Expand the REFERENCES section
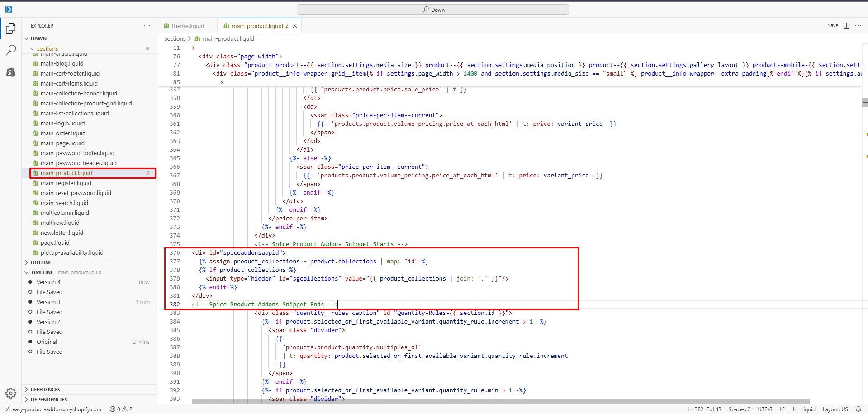 45,390
